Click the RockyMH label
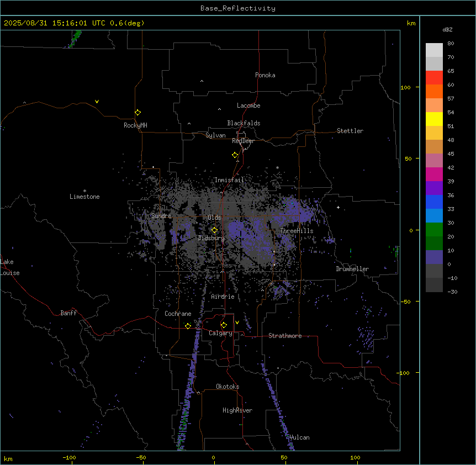476x465 pixels. (x=135, y=125)
